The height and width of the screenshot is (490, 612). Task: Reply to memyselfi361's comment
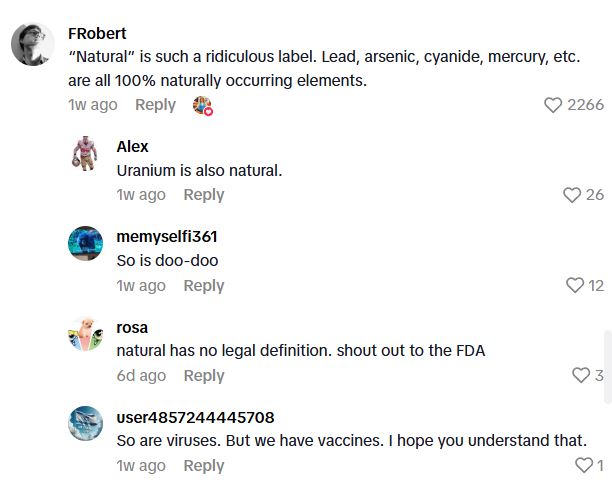[204, 286]
